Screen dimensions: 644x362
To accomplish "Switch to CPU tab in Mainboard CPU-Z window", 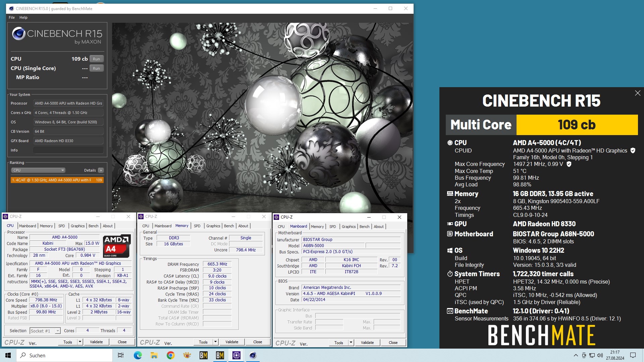I will [281, 227].
